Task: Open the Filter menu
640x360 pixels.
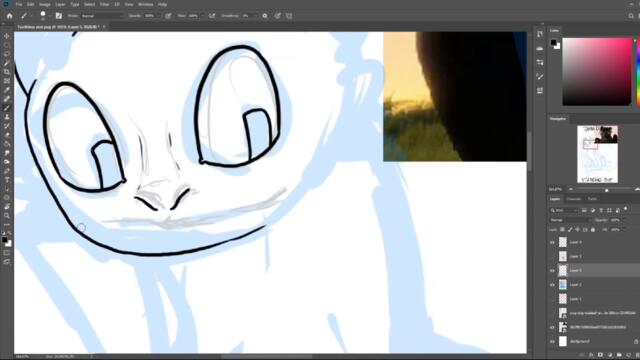Action: click(104, 4)
